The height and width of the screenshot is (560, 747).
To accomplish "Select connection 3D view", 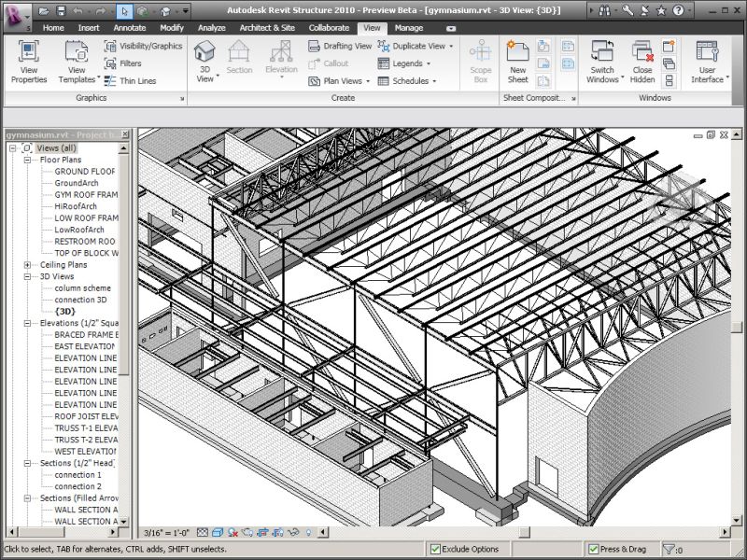I will 80,300.
